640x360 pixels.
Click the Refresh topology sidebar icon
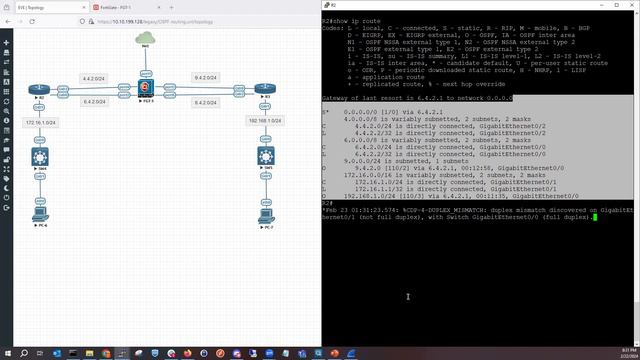coord(6,101)
